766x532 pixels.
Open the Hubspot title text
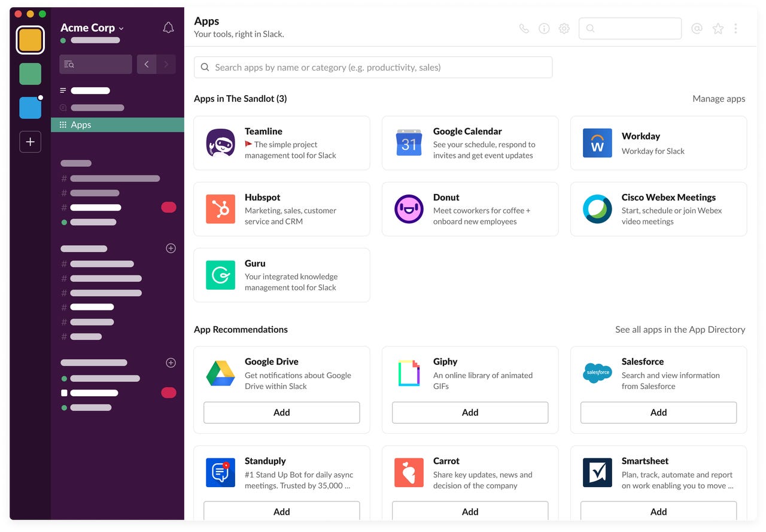pyautogui.click(x=262, y=197)
